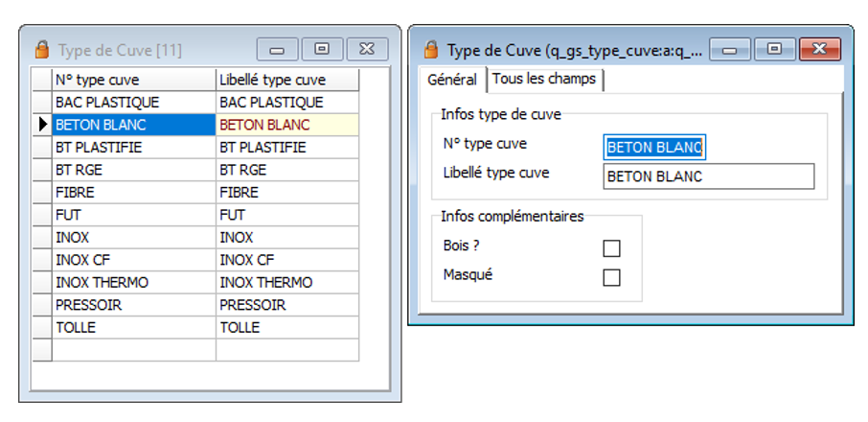Switch to the 'Tous les champs' tab

click(x=543, y=79)
